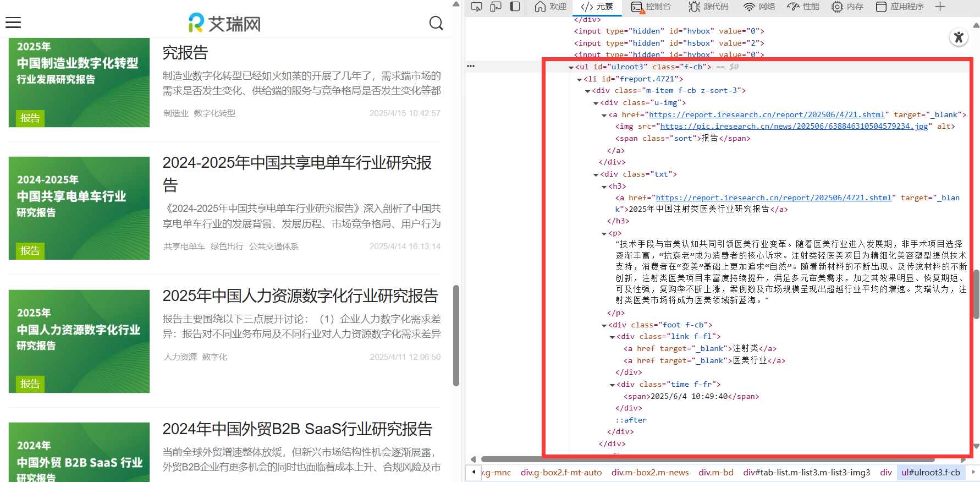
Task: Open the 源代码 sources tab
Action: (708, 7)
